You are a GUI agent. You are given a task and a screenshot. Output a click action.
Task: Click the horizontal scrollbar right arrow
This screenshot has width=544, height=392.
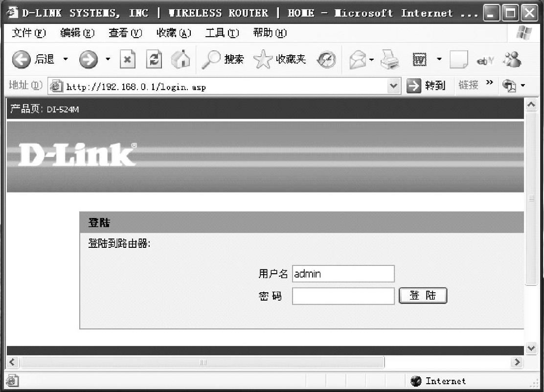517,362
